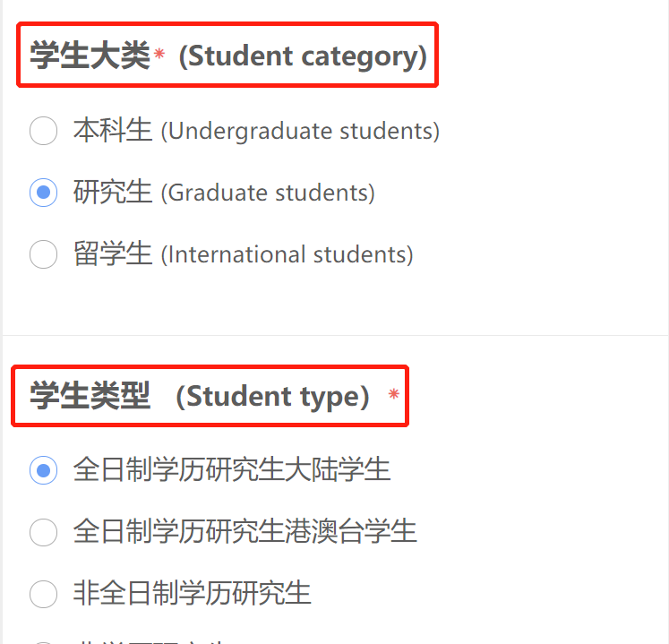Click red asterisk beside 学生大类
Viewport: 669px width, 644px height.
159,56
